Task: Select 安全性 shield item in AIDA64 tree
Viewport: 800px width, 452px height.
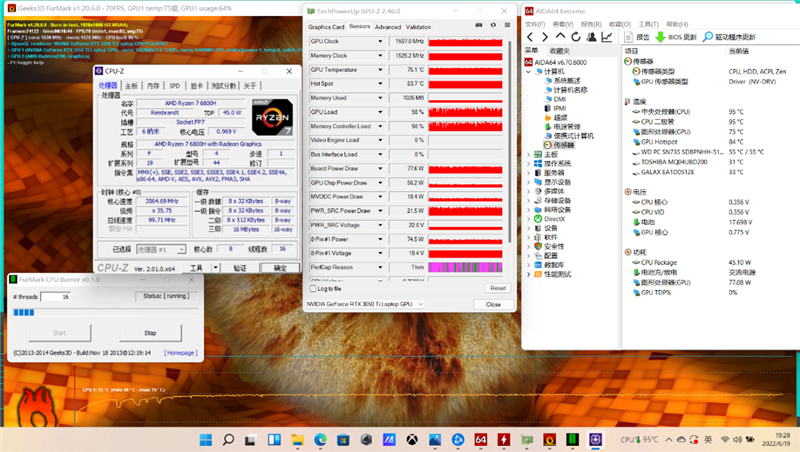Action: [549, 246]
